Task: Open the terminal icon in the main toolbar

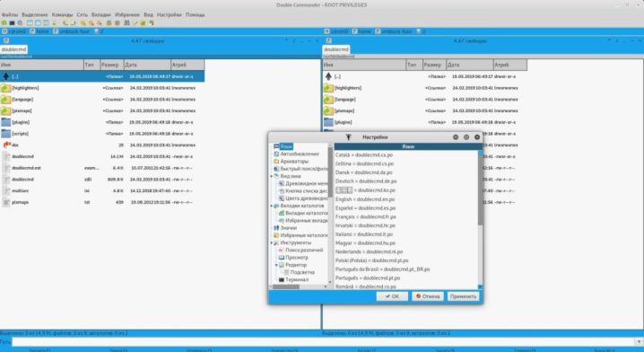Action: (13, 23)
